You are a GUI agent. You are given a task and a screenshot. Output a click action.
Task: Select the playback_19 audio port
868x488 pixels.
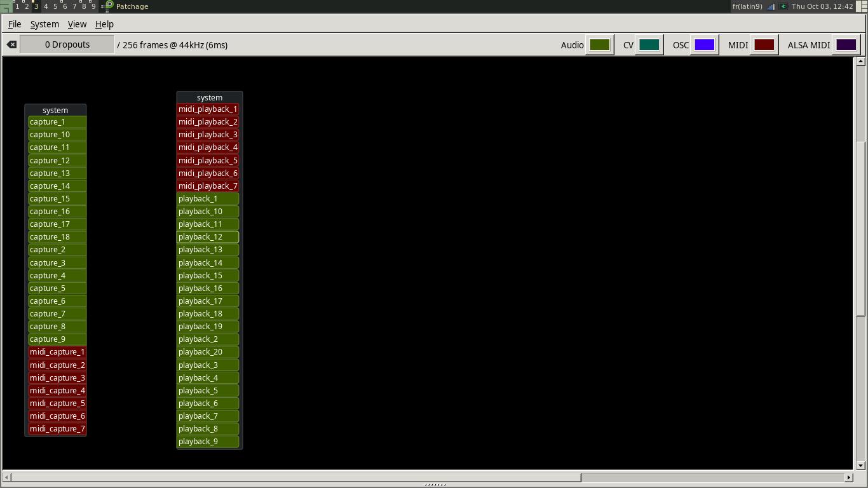[x=208, y=327]
